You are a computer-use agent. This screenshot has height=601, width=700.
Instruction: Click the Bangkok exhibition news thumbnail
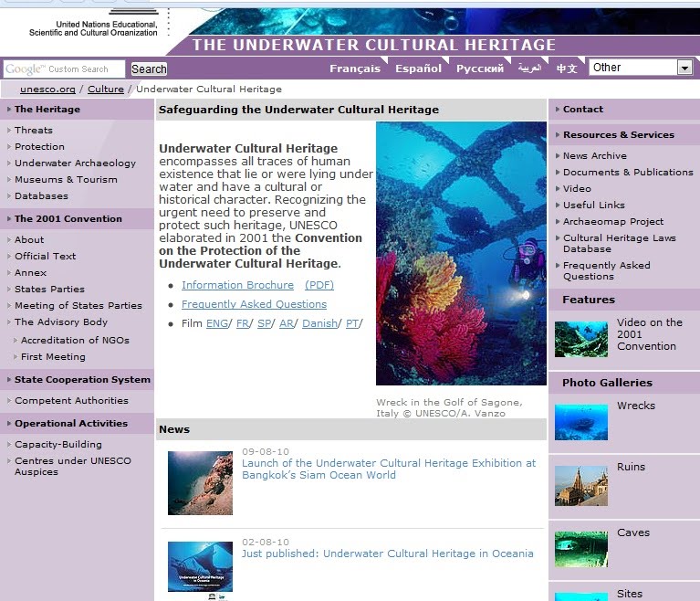click(x=200, y=483)
